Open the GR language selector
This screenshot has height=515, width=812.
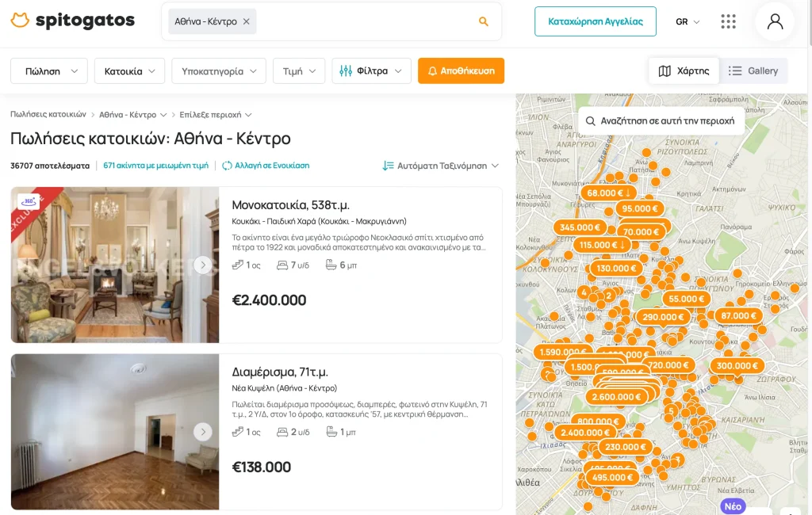point(688,21)
